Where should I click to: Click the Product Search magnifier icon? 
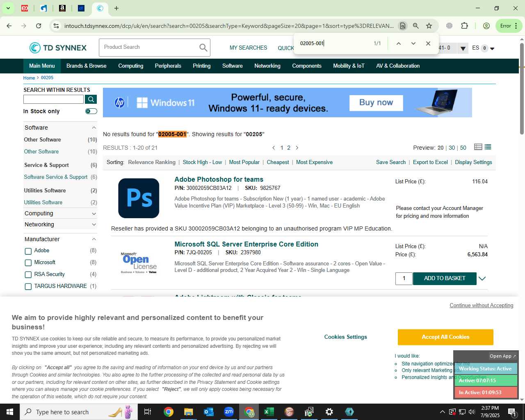(x=203, y=48)
